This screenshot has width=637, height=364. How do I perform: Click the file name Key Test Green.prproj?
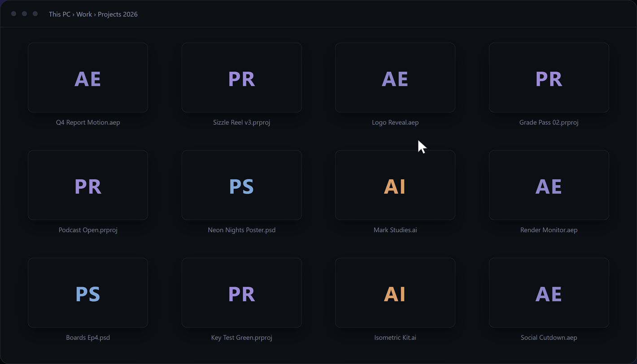pyautogui.click(x=242, y=338)
